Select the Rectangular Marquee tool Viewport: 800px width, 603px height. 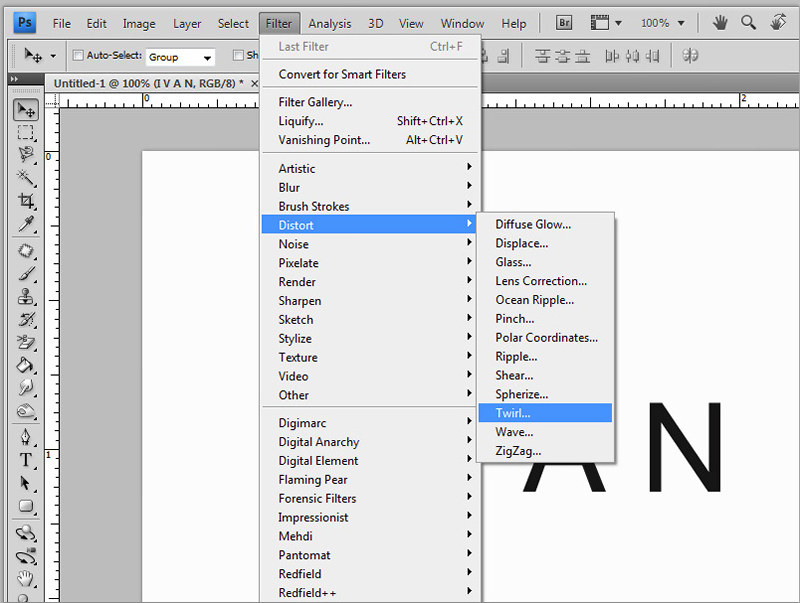[x=26, y=132]
